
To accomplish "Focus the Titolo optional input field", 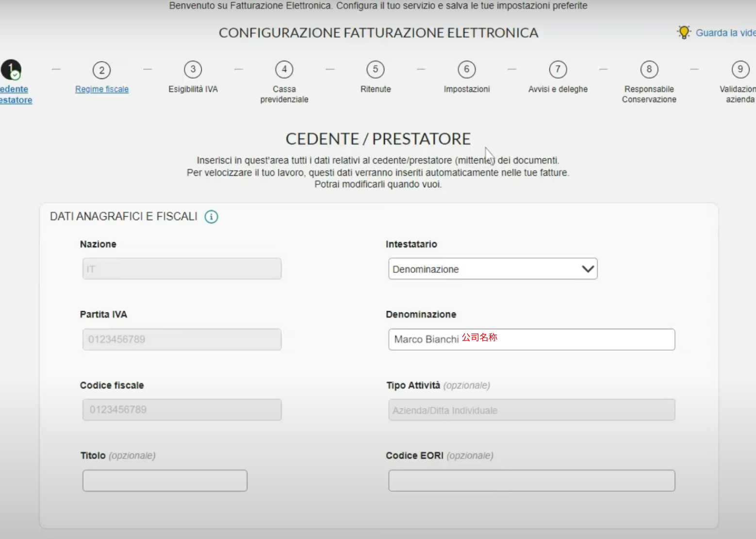I will 164,480.
